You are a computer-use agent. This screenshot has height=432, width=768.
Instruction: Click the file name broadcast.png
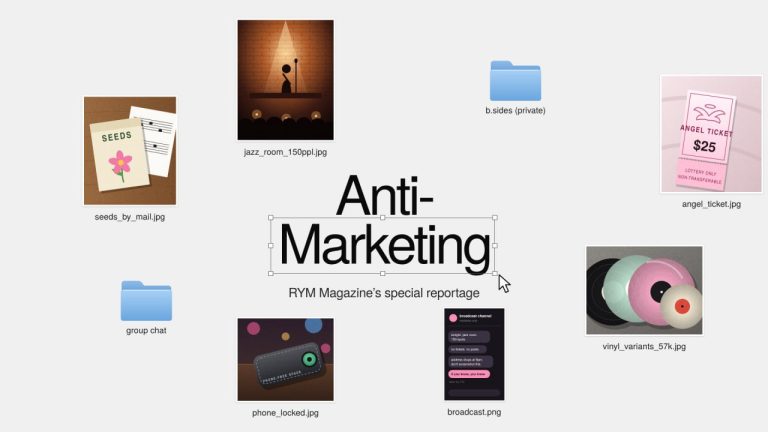tap(474, 412)
